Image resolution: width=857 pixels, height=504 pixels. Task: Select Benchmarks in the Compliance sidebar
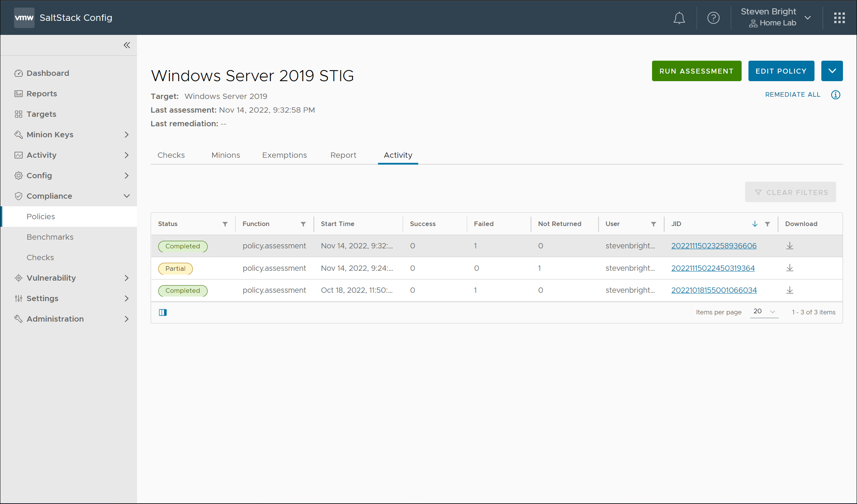[x=50, y=237]
